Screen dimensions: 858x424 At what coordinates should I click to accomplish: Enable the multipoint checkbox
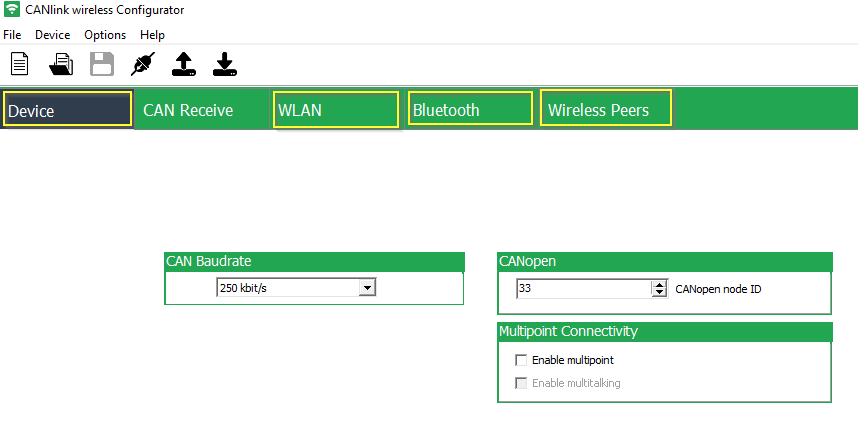click(521, 360)
